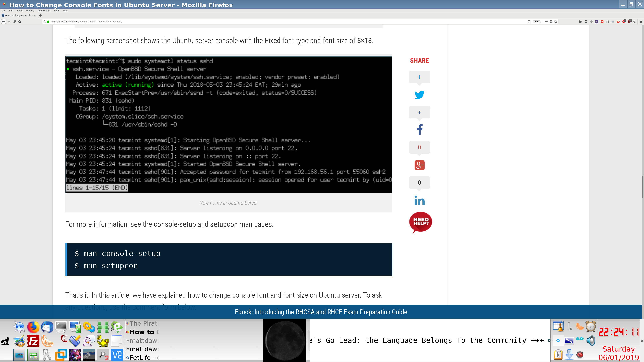
Task: Click the check-engine warning tray icon
Action: click(580, 355)
